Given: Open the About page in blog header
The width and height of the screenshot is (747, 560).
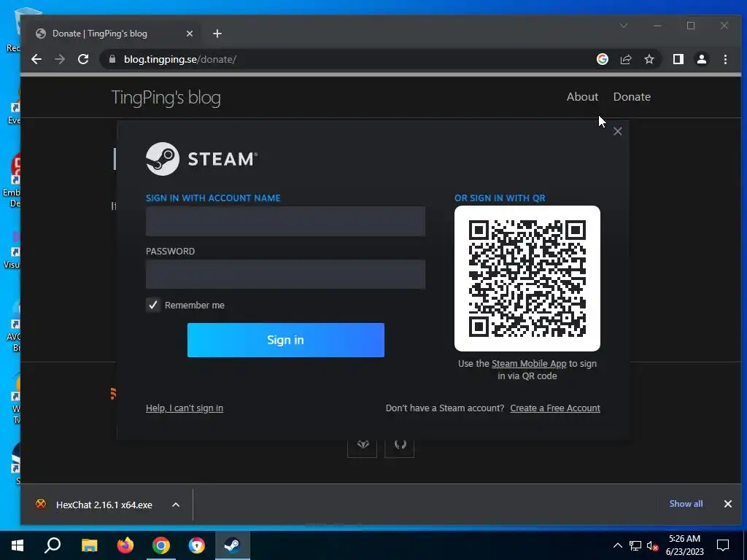Looking at the screenshot, I should (582, 97).
